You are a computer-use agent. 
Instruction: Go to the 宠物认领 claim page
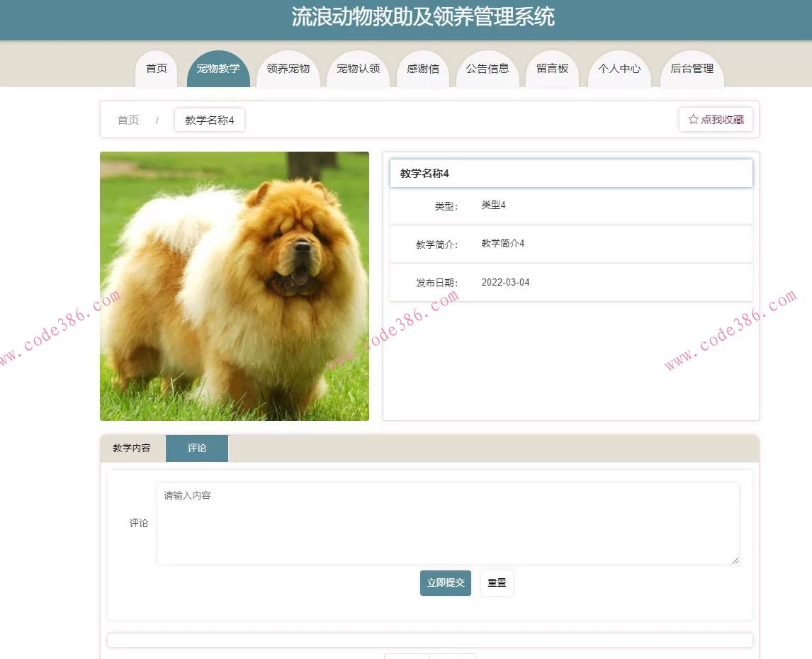358,69
